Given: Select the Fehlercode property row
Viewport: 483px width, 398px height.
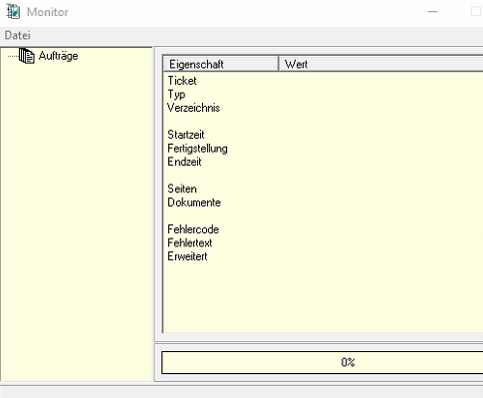Looking at the screenshot, I should (x=193, y=229).
